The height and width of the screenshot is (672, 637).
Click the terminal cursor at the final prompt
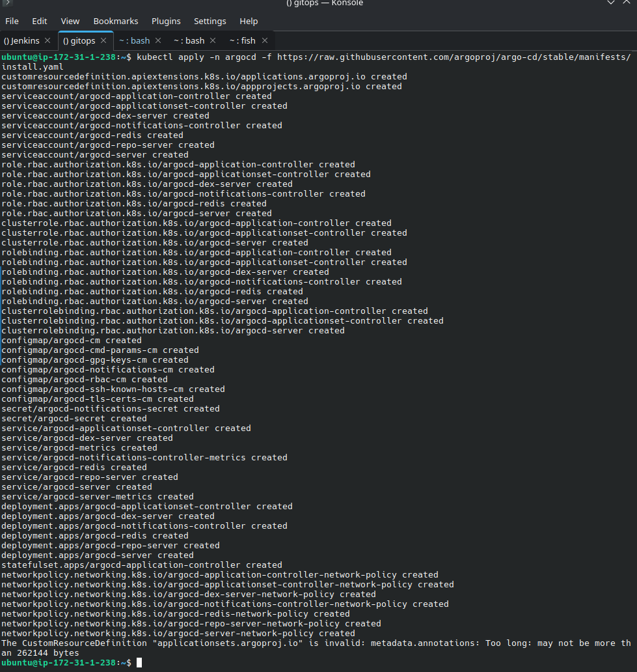coord(139,663)
